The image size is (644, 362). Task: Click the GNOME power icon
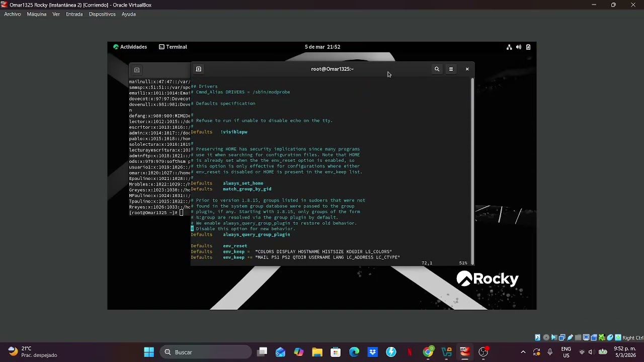528,47
